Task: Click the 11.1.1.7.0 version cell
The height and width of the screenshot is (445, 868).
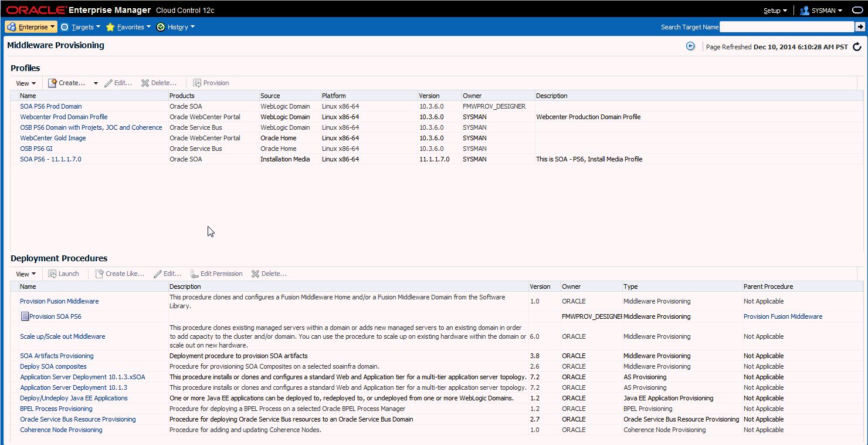Action: tap(435, 159)
